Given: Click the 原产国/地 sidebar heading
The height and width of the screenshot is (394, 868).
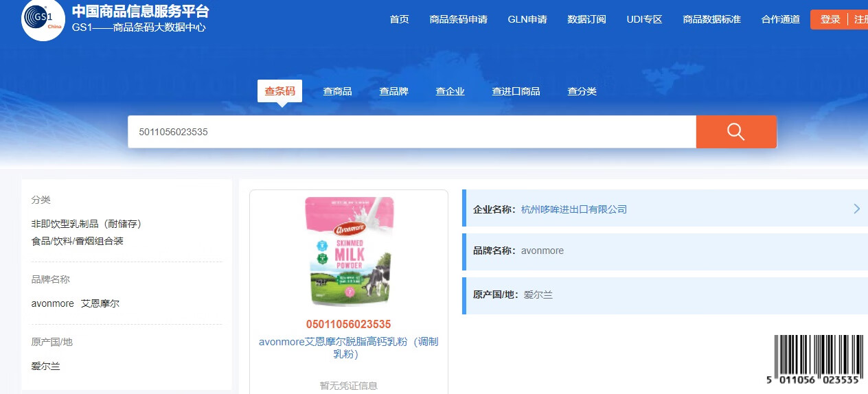Looking at the screenshot, I should click(52, 342).
